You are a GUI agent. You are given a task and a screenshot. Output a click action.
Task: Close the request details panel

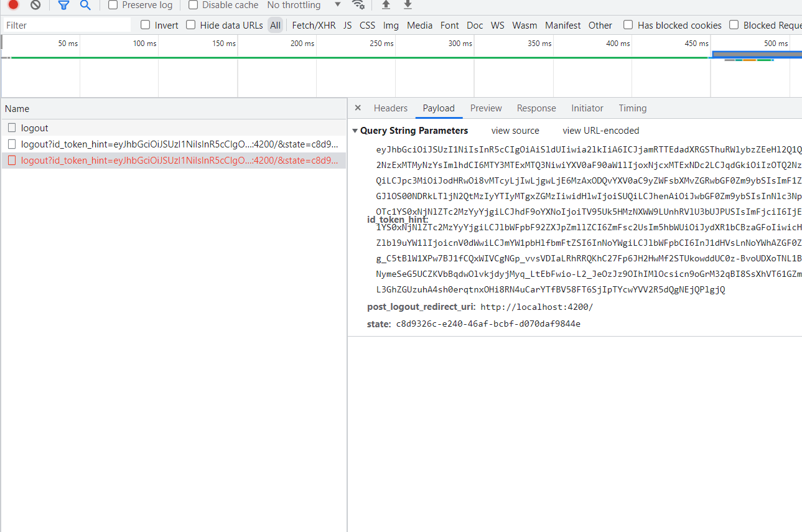(x=358, y=108)
